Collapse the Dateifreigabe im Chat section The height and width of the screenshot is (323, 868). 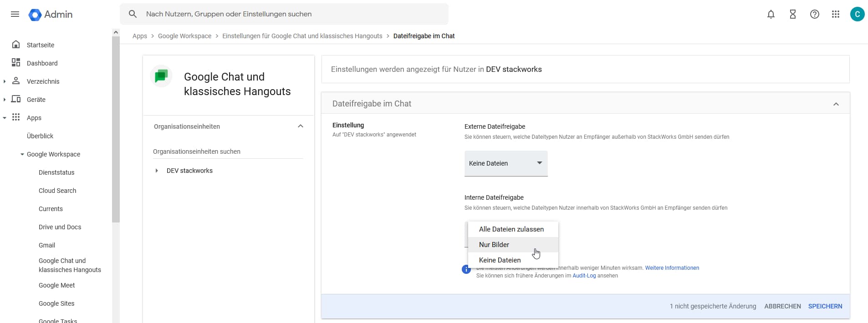[836, 104]
